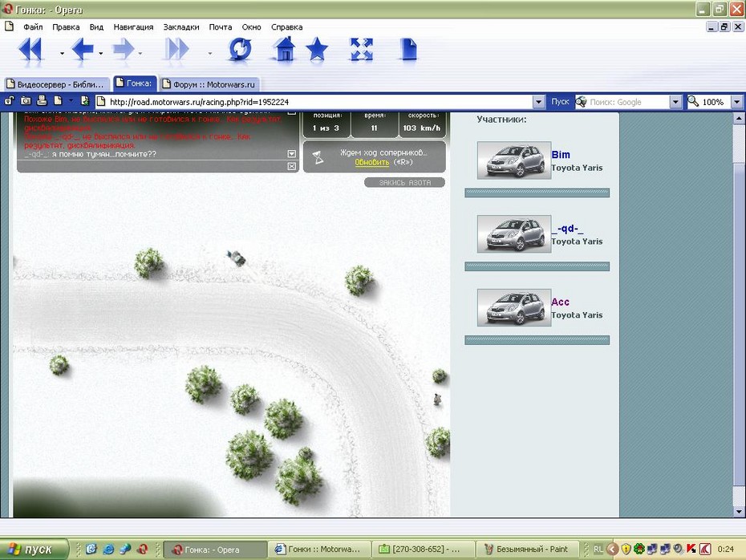Expand the address bar URL dropdown
The image size is (746, 560).
pyautogui.click(x=538, y=102)
